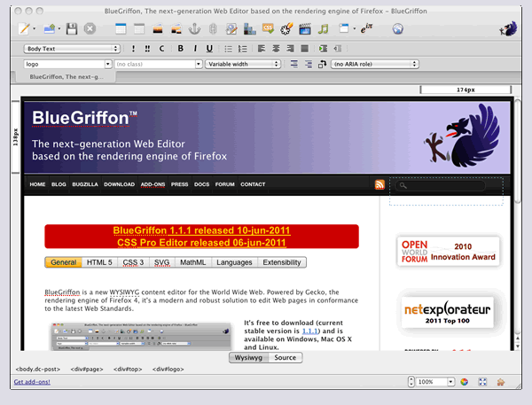This screenshot has height=405, width=532.
Task: Toggle bold formatting
Action: (181, 49)
